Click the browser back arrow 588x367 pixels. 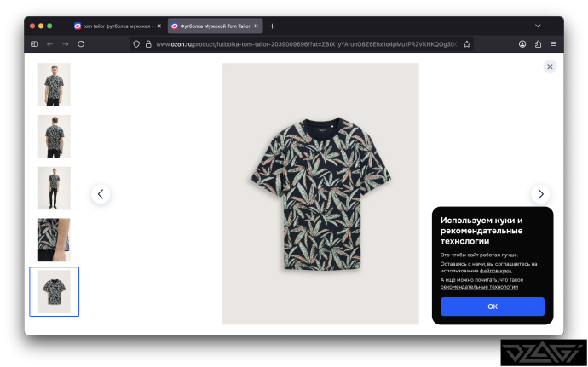click(x=50, y=43)
